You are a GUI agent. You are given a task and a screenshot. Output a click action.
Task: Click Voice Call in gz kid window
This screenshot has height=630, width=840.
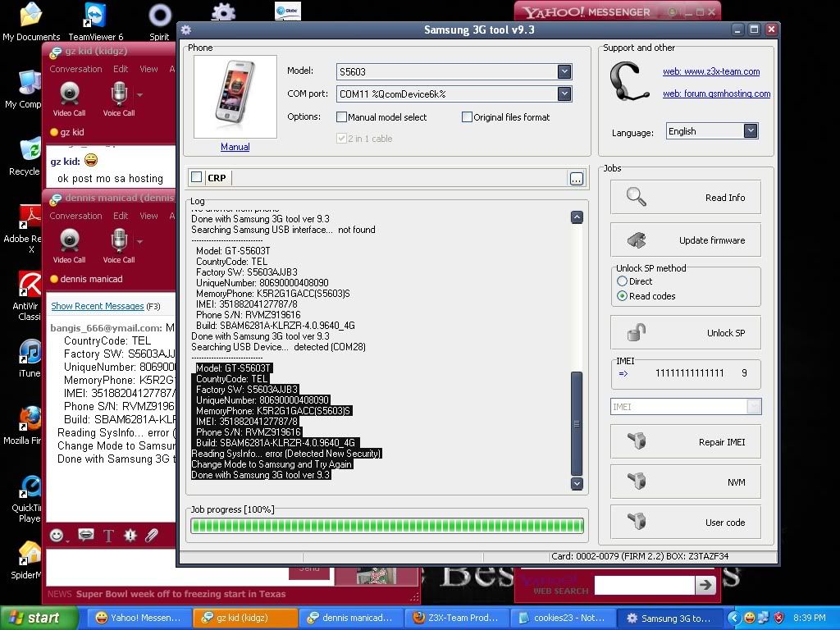click(119, 99)
